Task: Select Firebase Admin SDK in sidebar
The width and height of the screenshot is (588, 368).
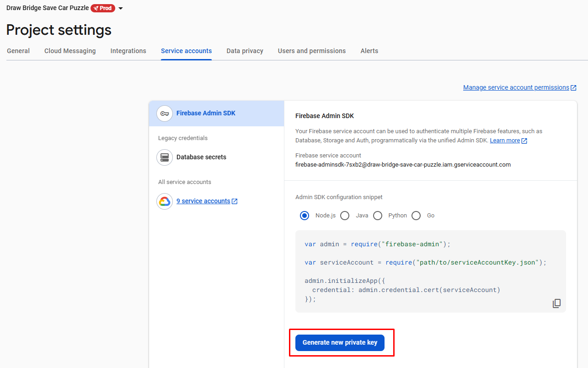Action: [x=217, y=114]
